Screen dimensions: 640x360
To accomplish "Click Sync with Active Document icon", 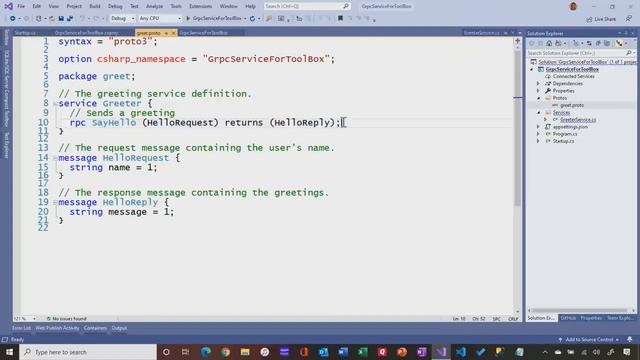I will 589,43.
